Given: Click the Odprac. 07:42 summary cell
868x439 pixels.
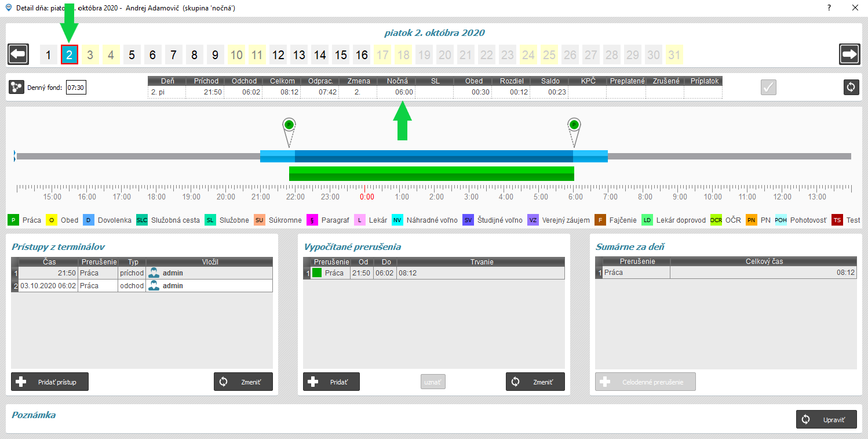Looking at the screenshot, I should 320,92.
